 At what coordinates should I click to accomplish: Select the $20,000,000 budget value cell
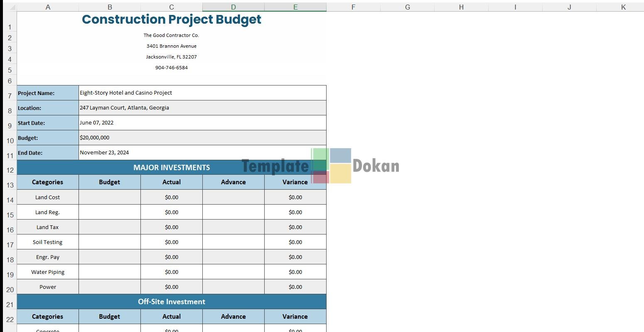click(202, 138)
